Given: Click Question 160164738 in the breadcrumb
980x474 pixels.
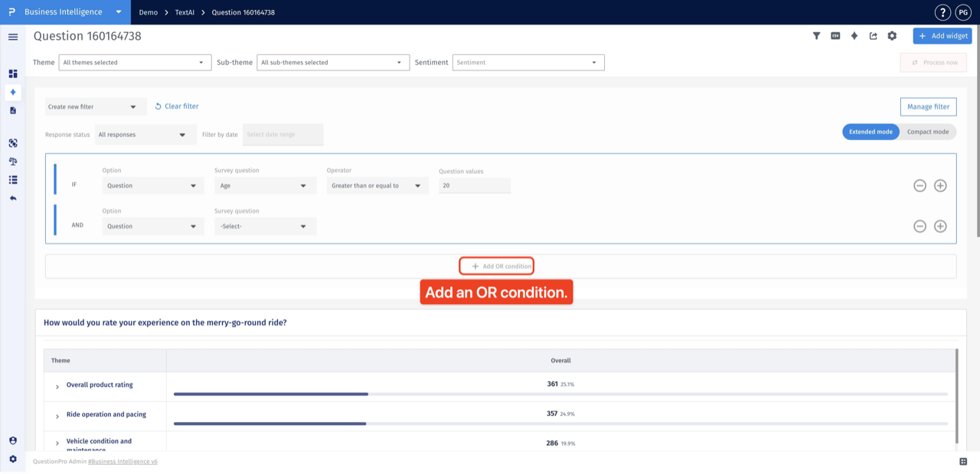Looking at the screenshot, I should click(x=243, y=12).
